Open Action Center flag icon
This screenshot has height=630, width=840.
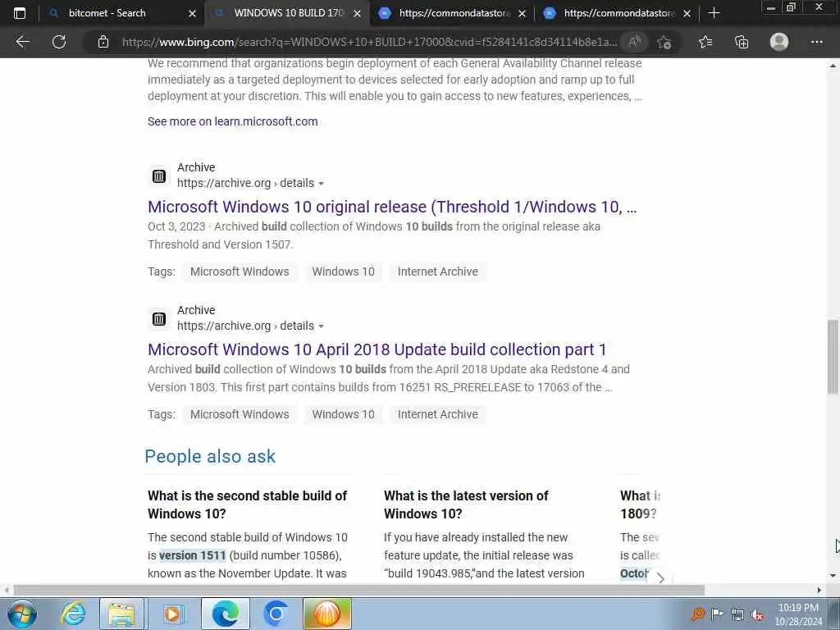tap(717, 614)
